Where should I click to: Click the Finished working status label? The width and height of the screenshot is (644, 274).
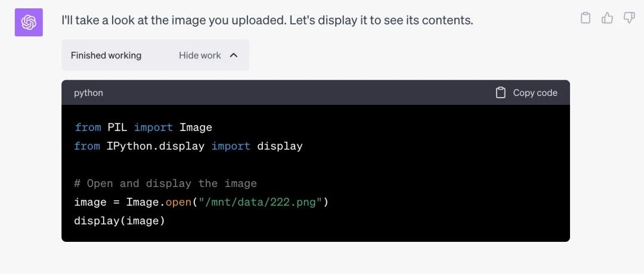pos(106,55)
